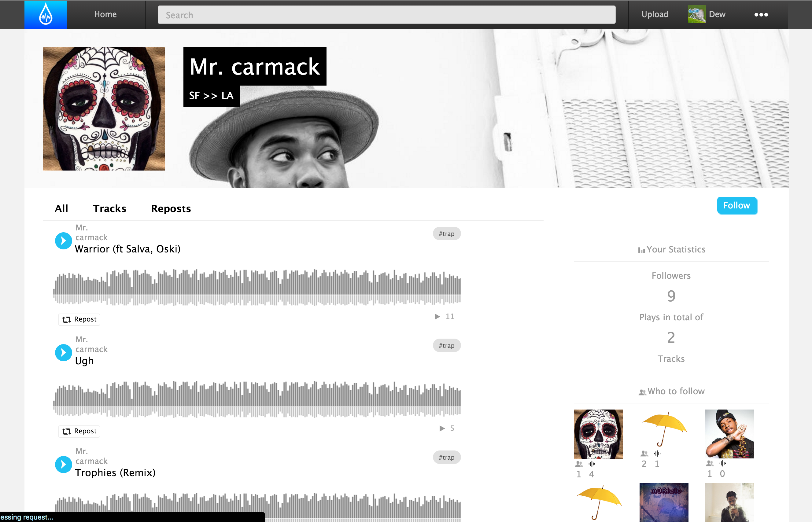The image size is (812, 522).
Task: Click the play count 5 on Ugh
Action: coord(452,428)
